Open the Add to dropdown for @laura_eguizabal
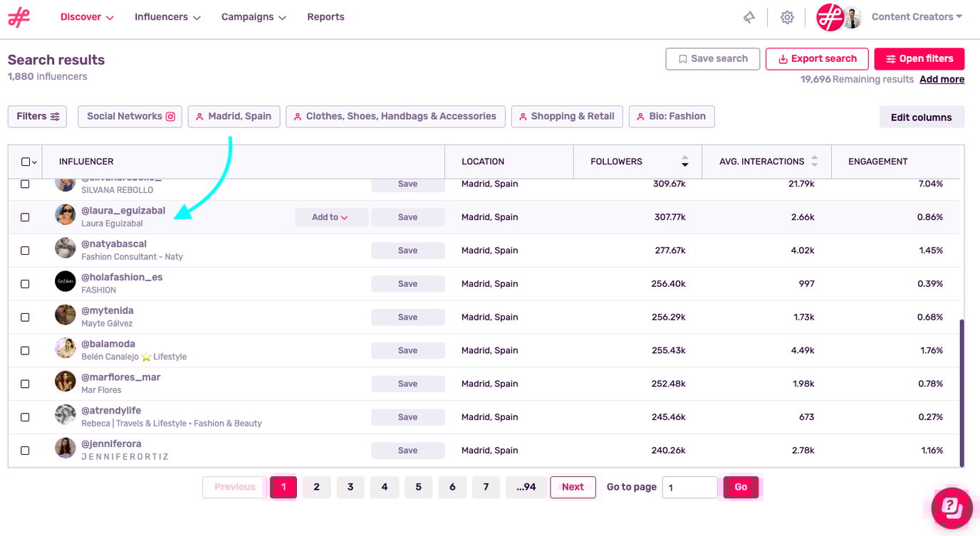Image resolution: width=980 pixels, height=536 pixels. coord(331,217)
